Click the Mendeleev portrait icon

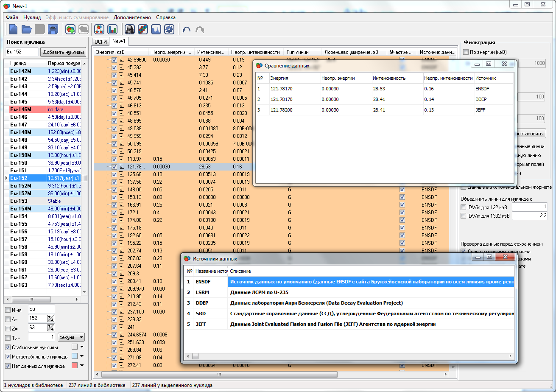pos(129,29)
